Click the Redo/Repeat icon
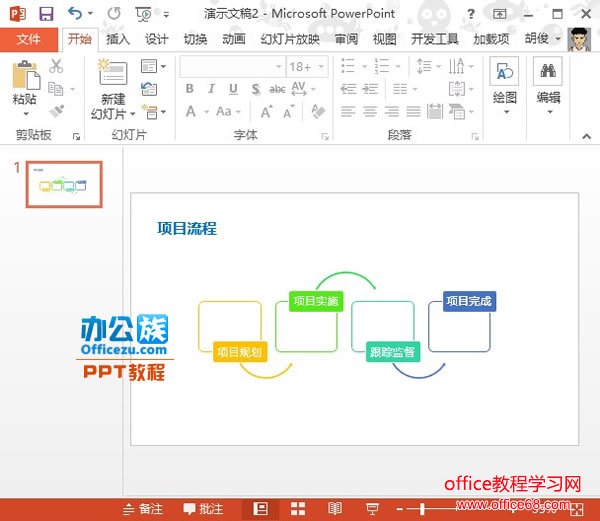 [114, 14]
